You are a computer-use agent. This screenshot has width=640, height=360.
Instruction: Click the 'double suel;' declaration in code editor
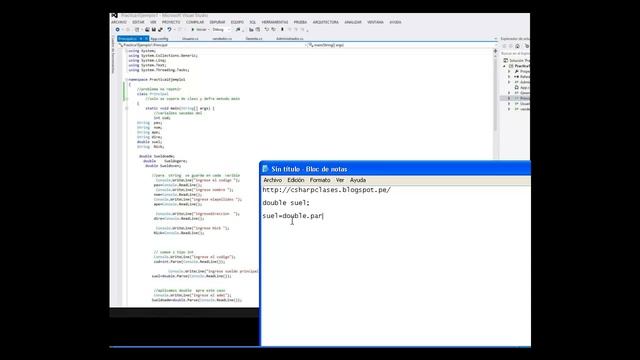pos(149,142)
